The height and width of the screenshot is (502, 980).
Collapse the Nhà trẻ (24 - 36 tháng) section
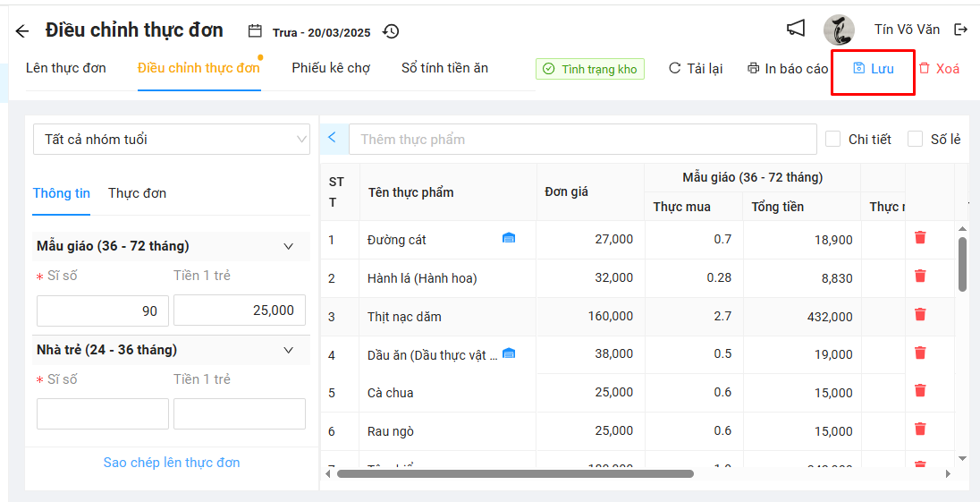tap(288, 350)
